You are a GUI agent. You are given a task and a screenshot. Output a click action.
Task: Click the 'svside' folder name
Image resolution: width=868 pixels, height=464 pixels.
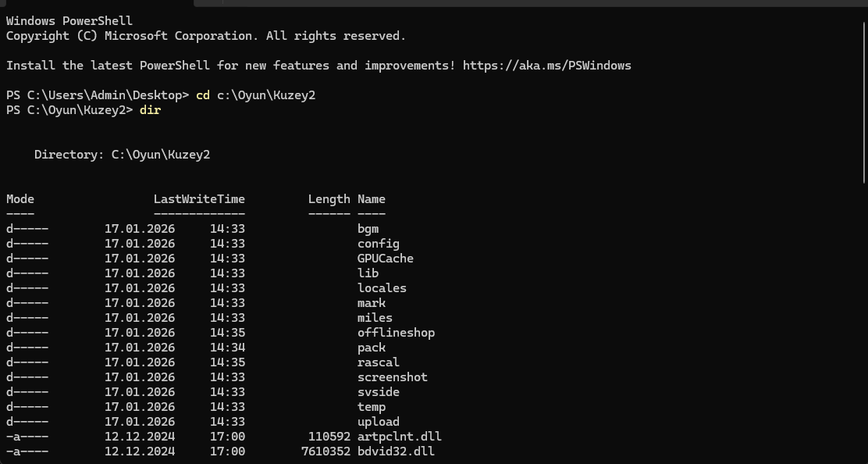pyautogui.click(x=379, y=392)
